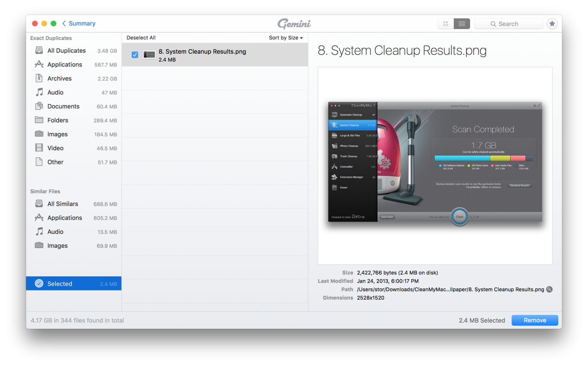Click the file path text
Image resolution: width=588 pixels, height=366 pixels.
[451, 289]
